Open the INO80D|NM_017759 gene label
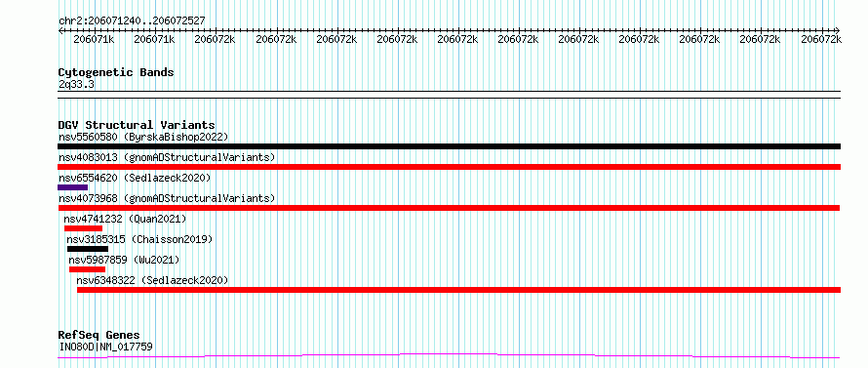868x368 pixels. click(x=105, y=347)
